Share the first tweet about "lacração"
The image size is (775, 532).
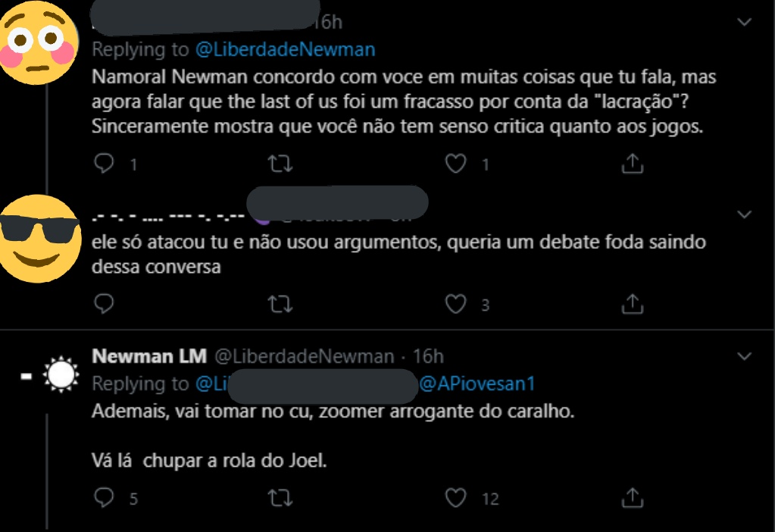[x=632, y=163]
